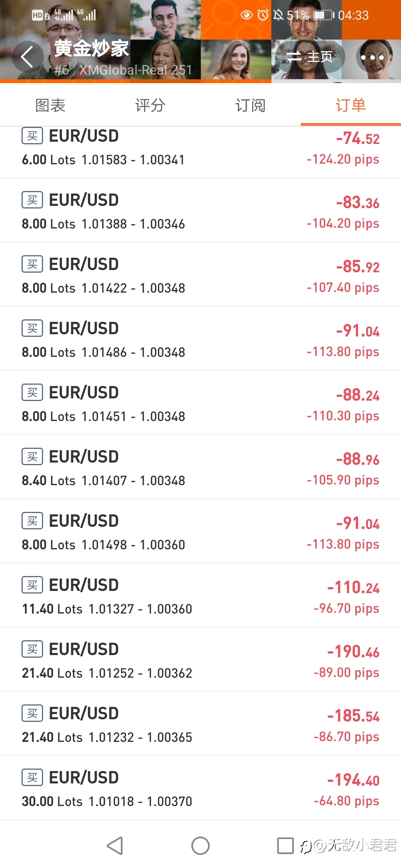The image size is (401, 868).
Task: Tap the buy icon on the 30.00 Lots order
Action: (32, 777)
